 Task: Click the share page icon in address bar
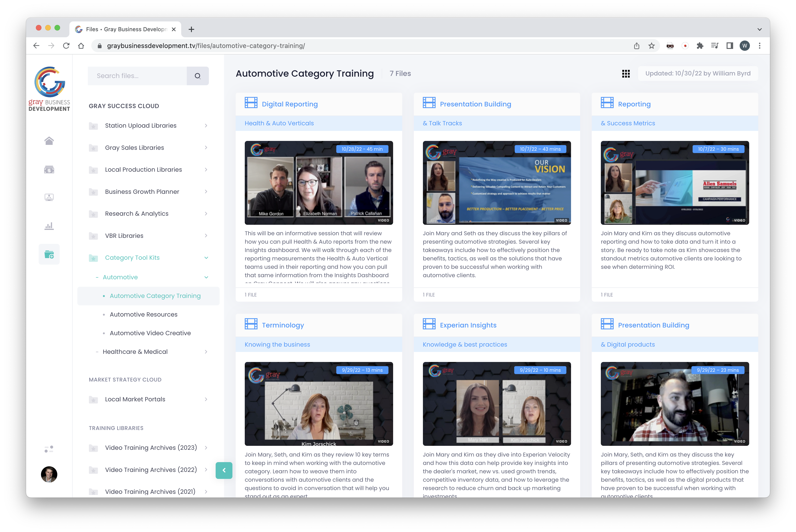[637, 46]
